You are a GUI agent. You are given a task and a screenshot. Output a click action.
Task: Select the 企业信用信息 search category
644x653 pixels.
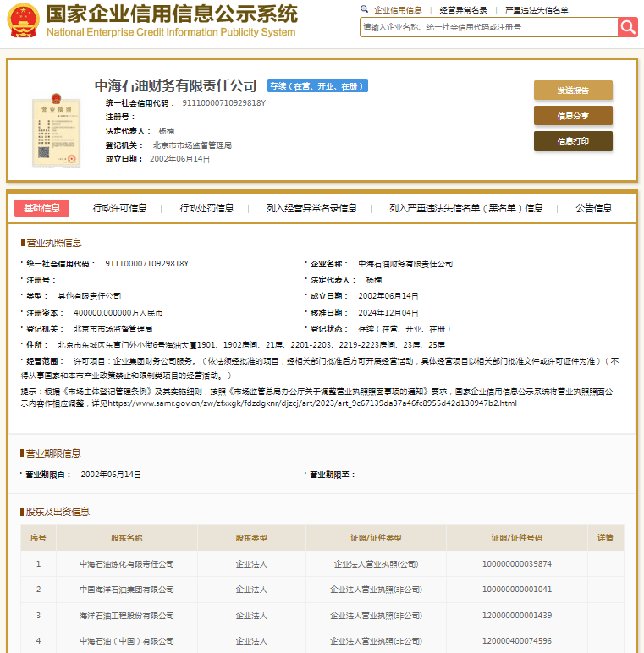[398, 10]
